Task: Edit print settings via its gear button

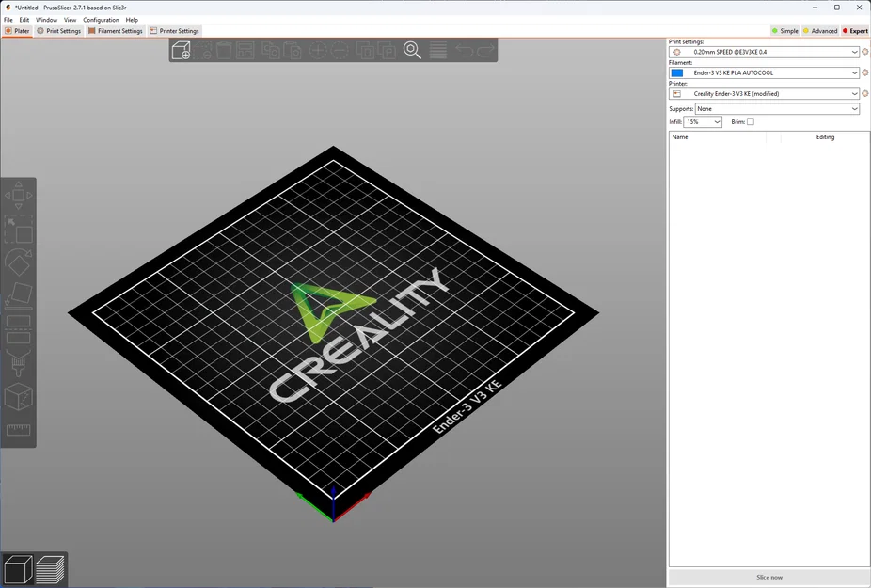Action: coord(864,52)
